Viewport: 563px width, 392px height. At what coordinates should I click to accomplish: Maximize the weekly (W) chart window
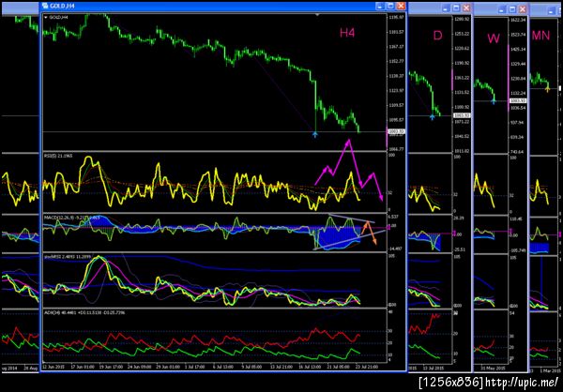click(x=512, y=9)
